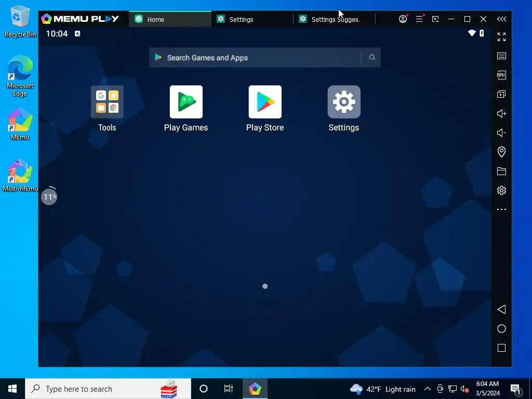Open Cortana circle on taskbar
The height and width of the screenshot is (399, 532).
[204, 389]
